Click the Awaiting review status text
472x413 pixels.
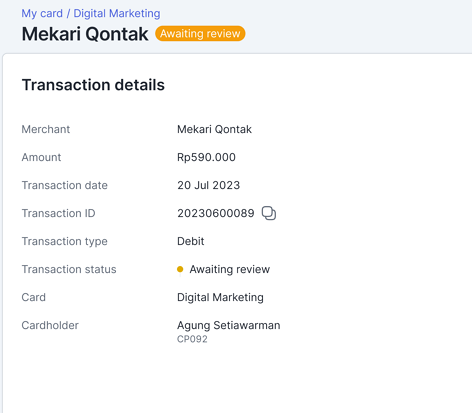coord(230,269)
